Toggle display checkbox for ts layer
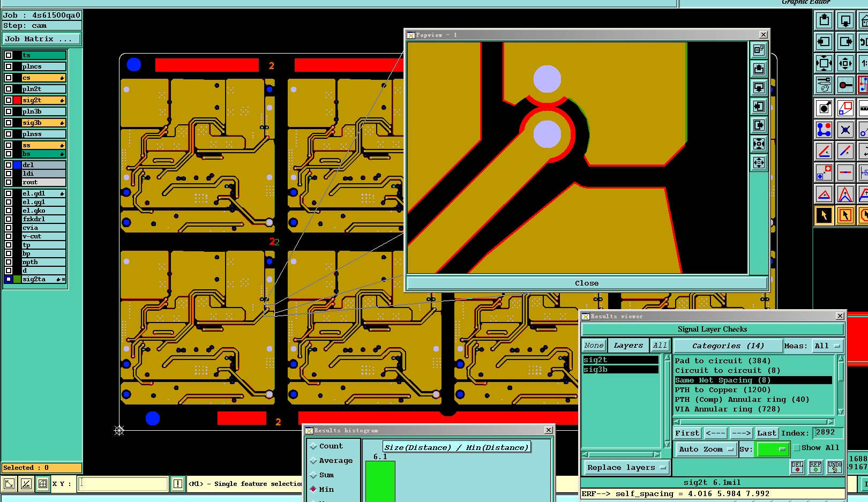 pos(9,55)
